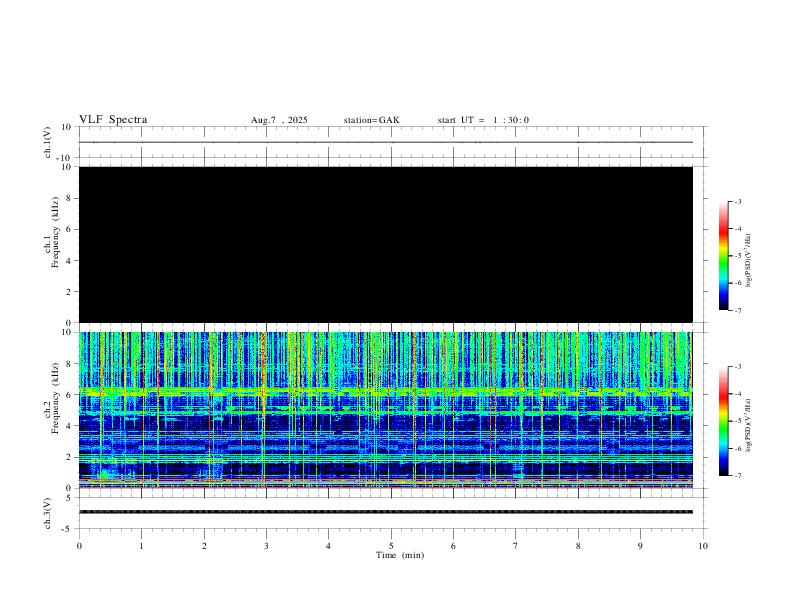792x612 pixels.
Task: Select the "start UT = 1 :30: 0" text
Action: point(483,120)
